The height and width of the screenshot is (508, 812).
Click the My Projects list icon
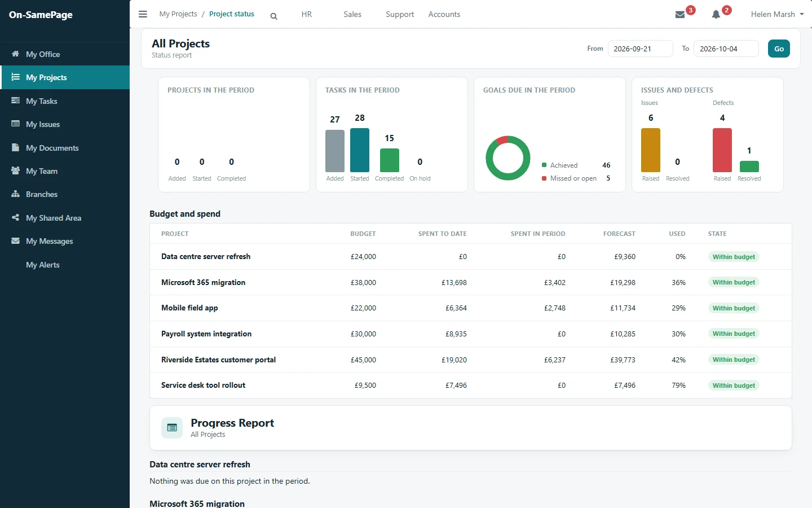pyautogui.click(x=15, y=77)
